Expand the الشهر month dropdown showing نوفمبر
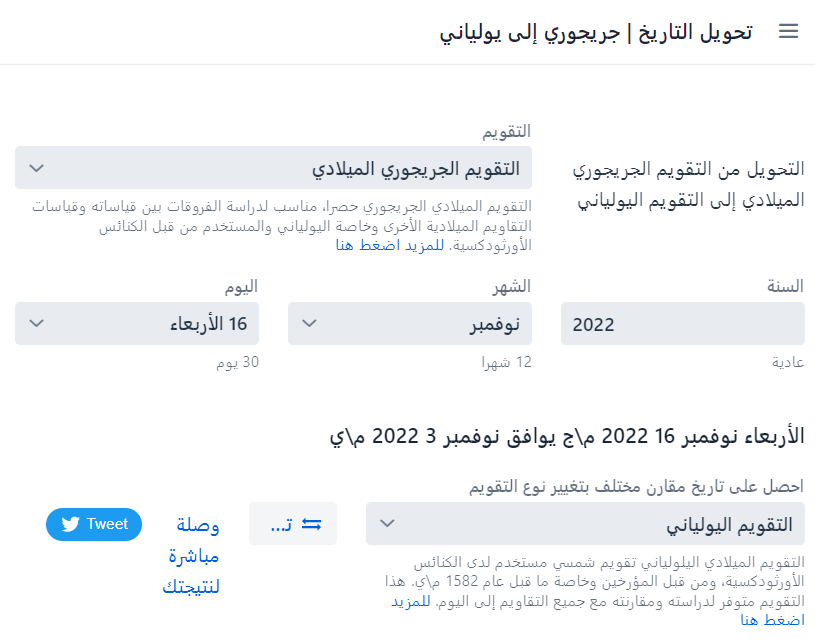Screen dimensions: 815x642 [410, 323]
